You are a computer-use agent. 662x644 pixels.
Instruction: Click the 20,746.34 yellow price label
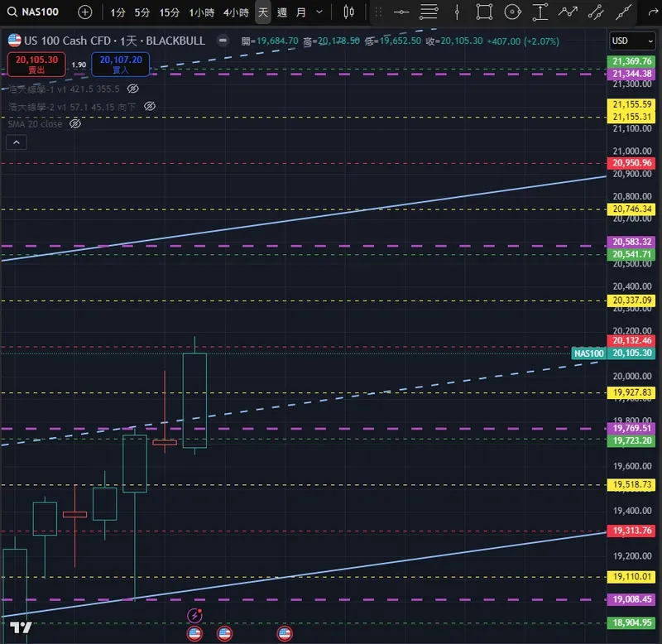[x=631, y=209]
